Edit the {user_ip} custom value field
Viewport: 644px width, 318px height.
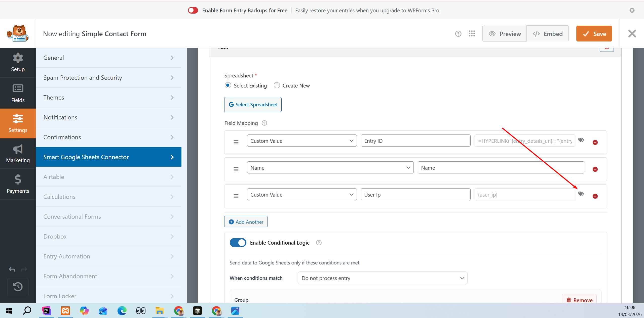[525, 195]
